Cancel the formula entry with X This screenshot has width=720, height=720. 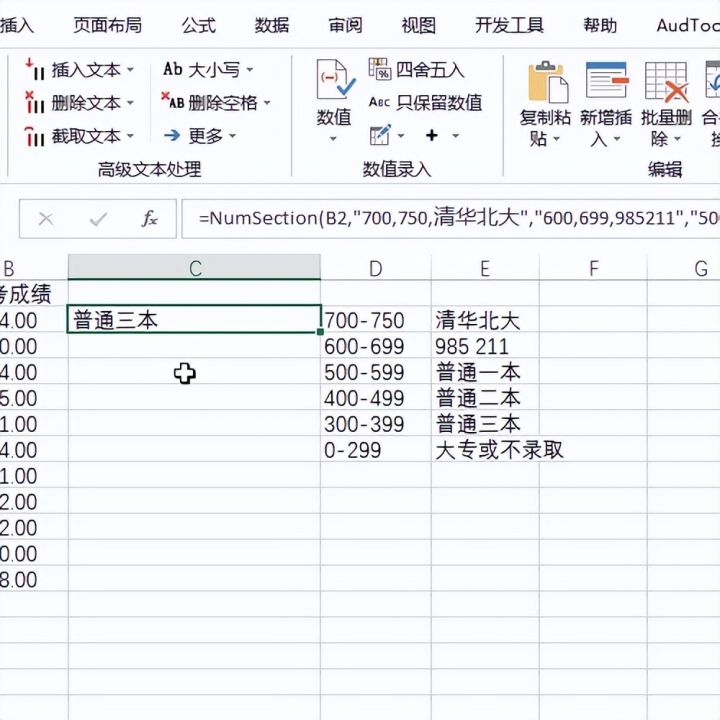pyautogui.click(x=46, y=219)
